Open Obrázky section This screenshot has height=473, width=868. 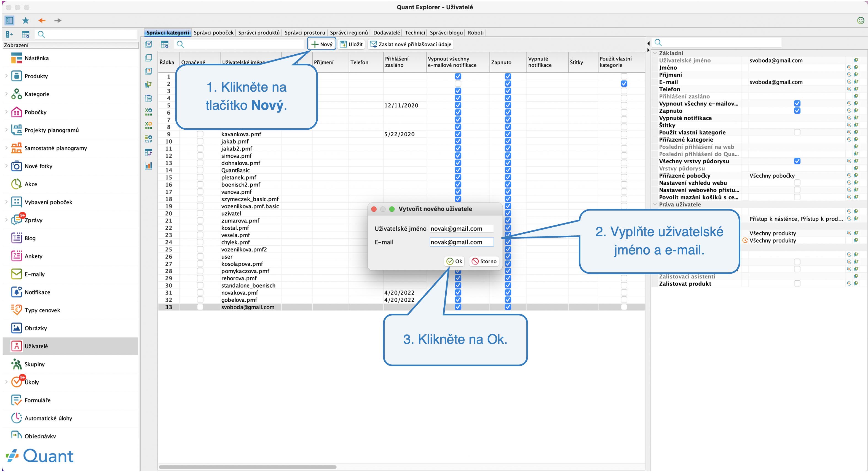[x=36, y=328]
